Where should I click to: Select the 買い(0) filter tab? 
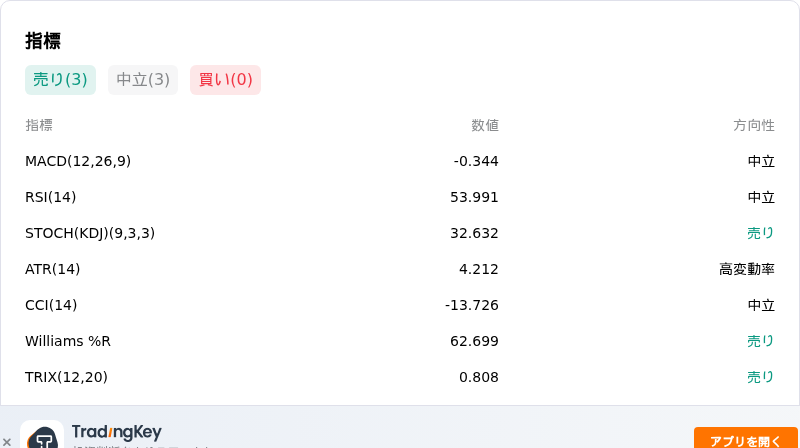tap(226, 80)
